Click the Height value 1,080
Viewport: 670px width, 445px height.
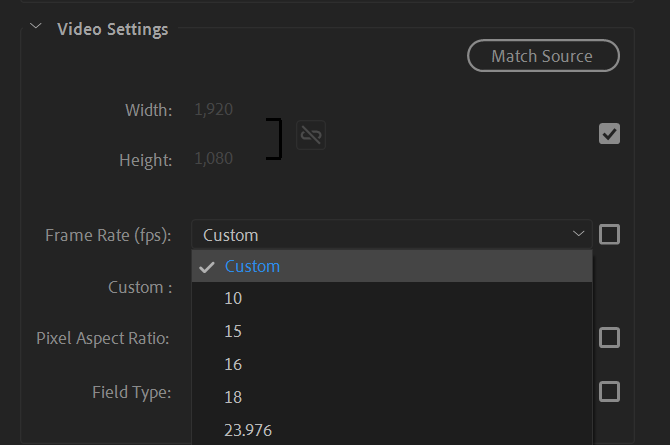click(212, 159)
